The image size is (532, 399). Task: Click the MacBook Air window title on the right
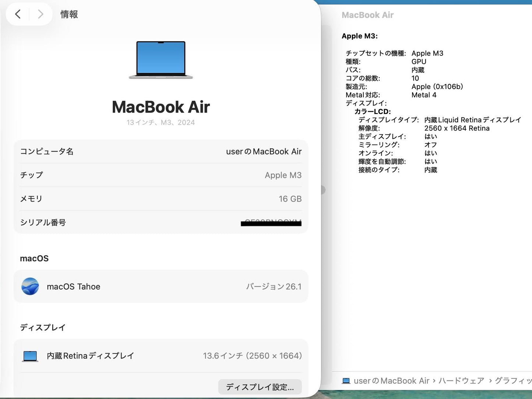[367, 15]
